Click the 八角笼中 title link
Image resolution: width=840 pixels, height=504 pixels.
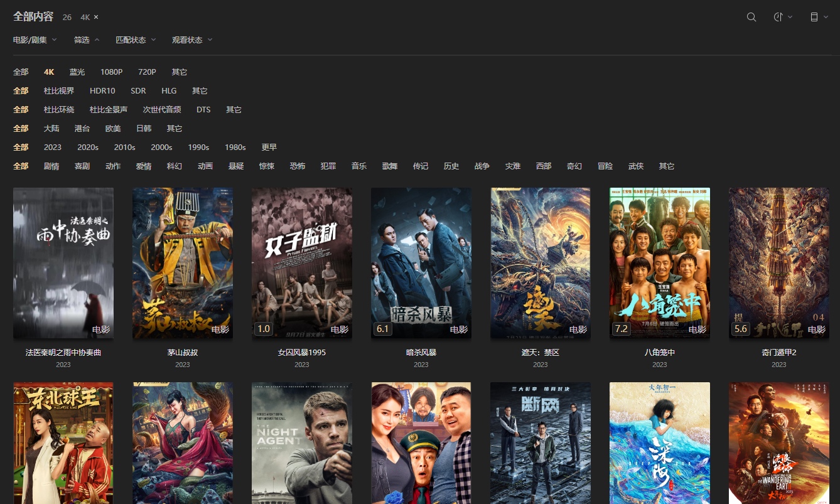[660, 353]
